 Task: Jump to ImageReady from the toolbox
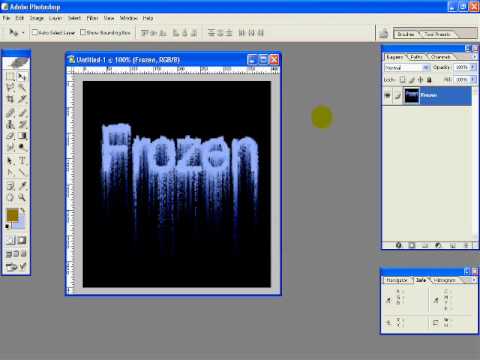pos(16,266)
